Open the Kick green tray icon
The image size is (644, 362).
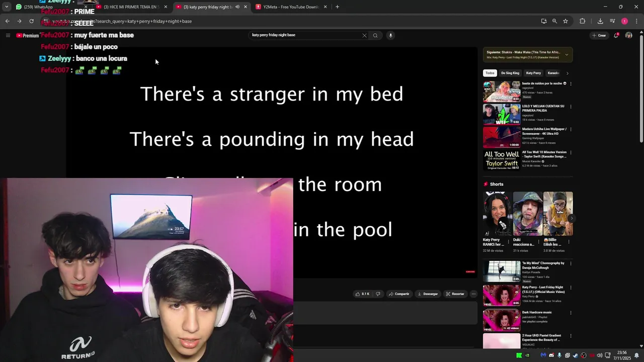pyautogui.click(x=519, y=355)
